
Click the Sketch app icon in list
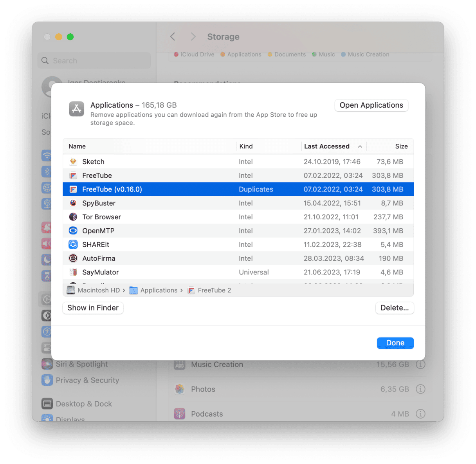pyautogui.click(x=73, y=162)
